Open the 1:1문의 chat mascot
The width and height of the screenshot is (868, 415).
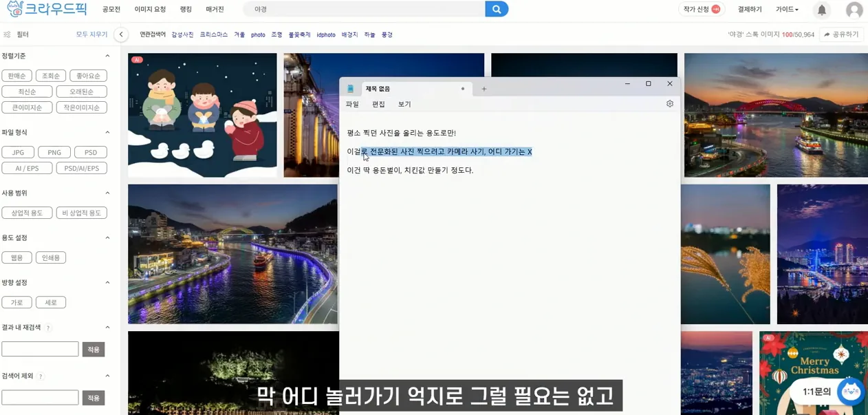coord(851,392)
